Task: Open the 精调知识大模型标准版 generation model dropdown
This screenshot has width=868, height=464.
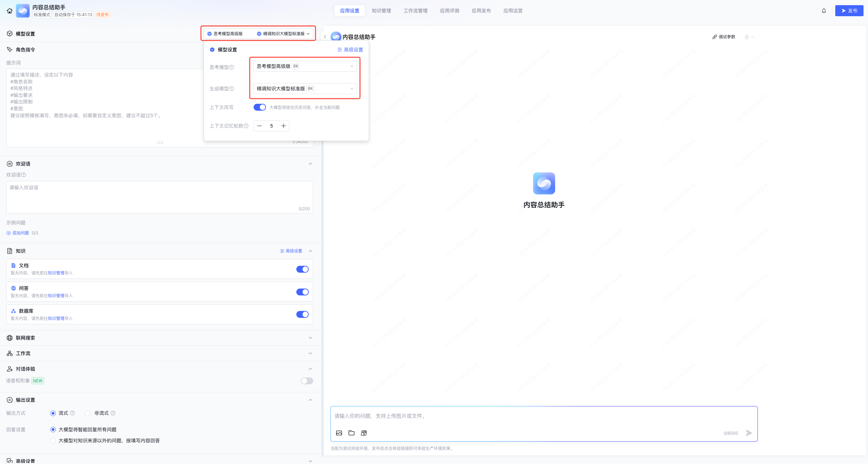Action: (x=305, y=89)
